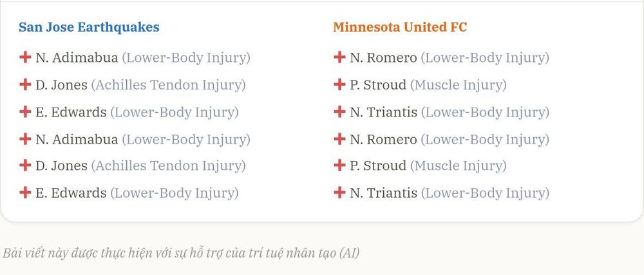The image size is (644, 275).
Task: Click the San Jose Earthquakes team heading
Action: [x=89, y=28]
